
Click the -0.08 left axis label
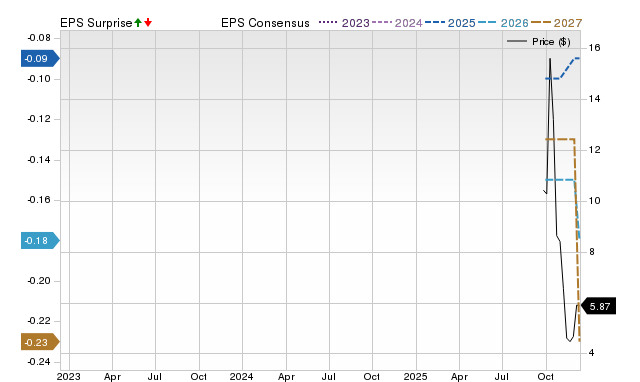tap(39, 38)
